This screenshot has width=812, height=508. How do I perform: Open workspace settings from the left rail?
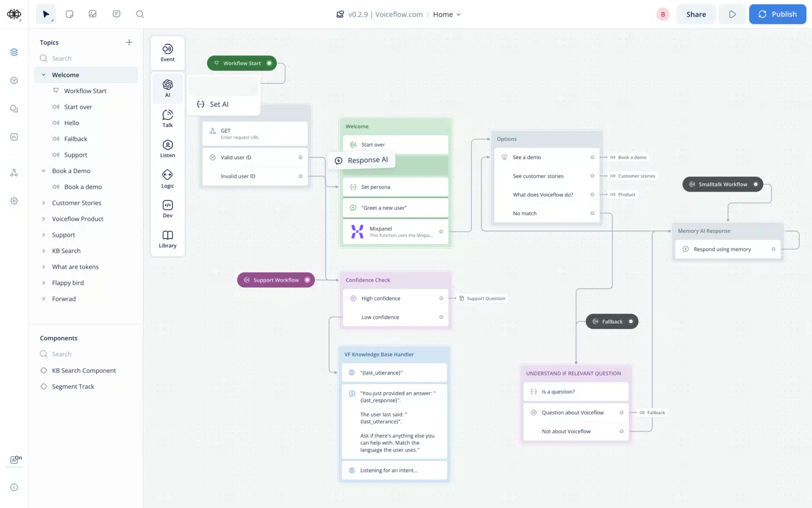click(x=14, y=201)
